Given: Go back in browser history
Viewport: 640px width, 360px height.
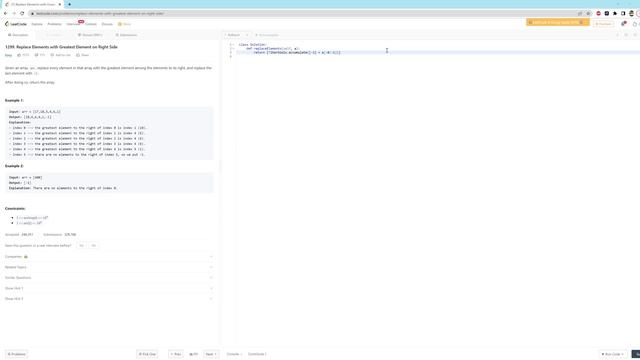Looking at the screenshot, I should (5, 13).
